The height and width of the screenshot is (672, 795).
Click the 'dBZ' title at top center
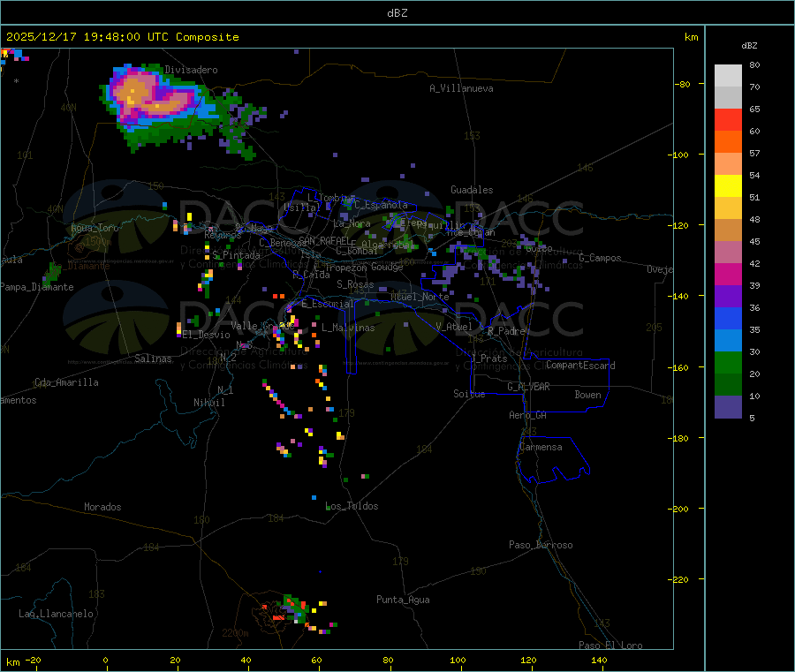(x=397, y=13)
